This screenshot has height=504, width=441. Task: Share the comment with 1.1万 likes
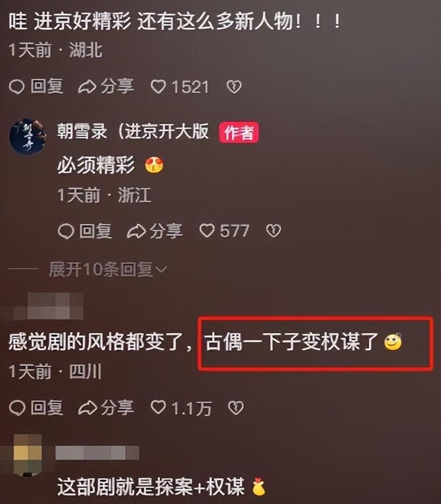tap(106, 408)
